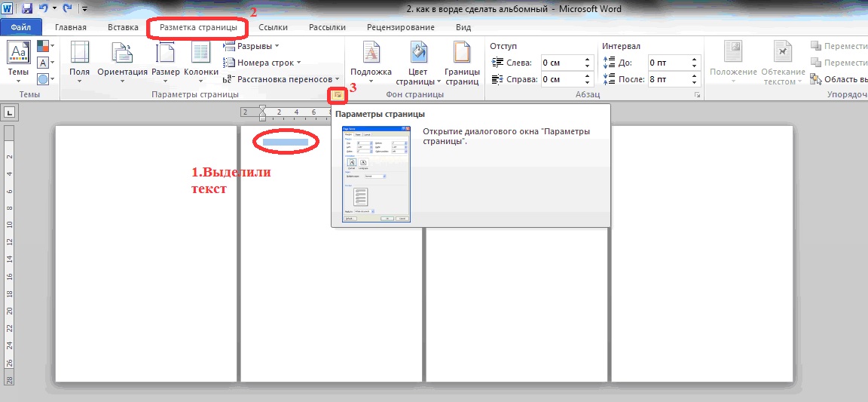
Task: Open the Поля (Margins) menu
Action: tap(80, 62)
